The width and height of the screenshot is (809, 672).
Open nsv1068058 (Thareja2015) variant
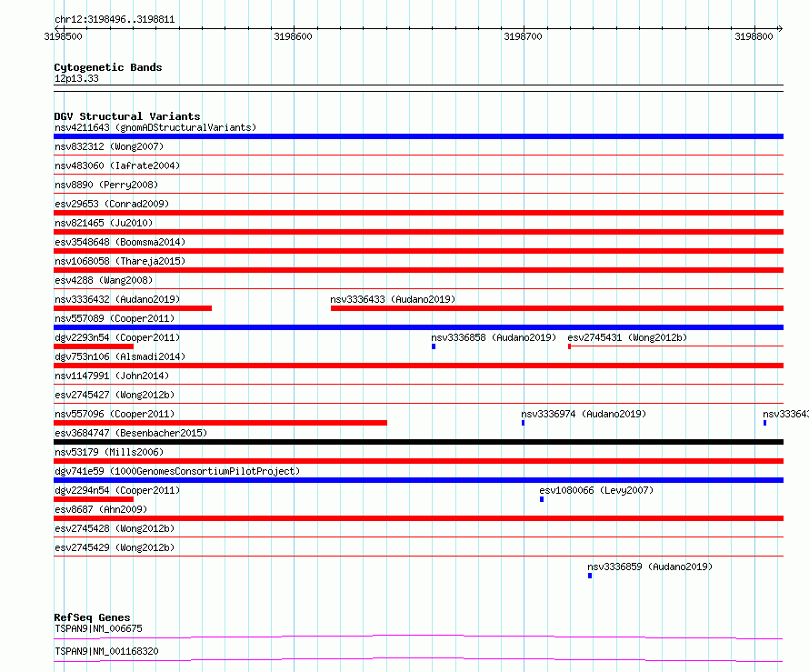tap(120, 261)
